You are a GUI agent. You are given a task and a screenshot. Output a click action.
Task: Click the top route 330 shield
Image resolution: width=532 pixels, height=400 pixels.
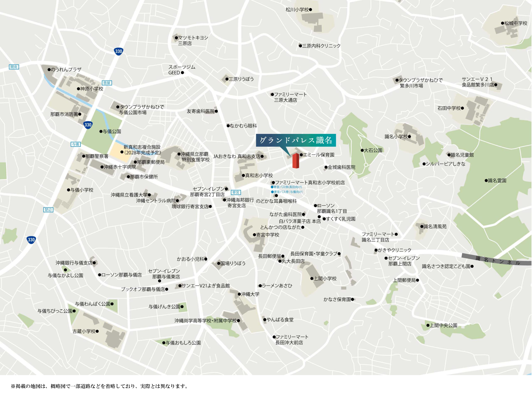point(119,51)
